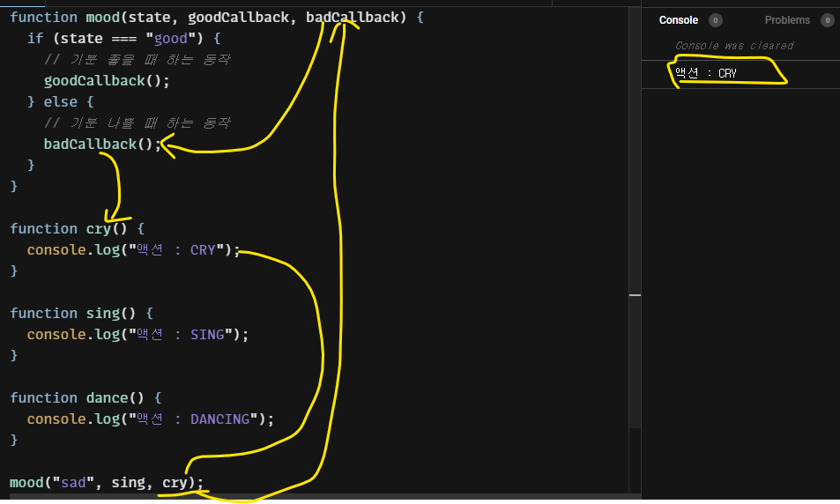The image size is (840, 504).
Task: Click the 'mood("sad", sing, cry);' call line
Action: coord(107,483)
